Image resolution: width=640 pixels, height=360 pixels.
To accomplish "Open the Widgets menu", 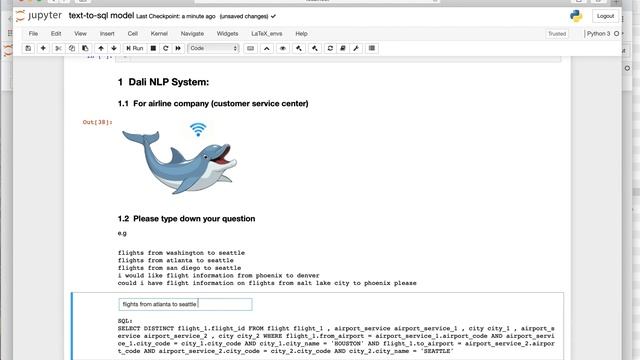I will [x=227, y=33].
